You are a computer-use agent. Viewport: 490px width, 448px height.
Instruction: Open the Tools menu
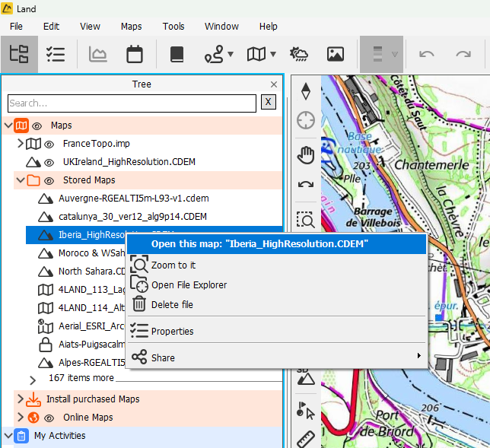[173, 26]
